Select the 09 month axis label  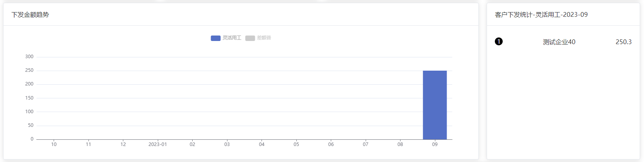[x=435, y=144]
